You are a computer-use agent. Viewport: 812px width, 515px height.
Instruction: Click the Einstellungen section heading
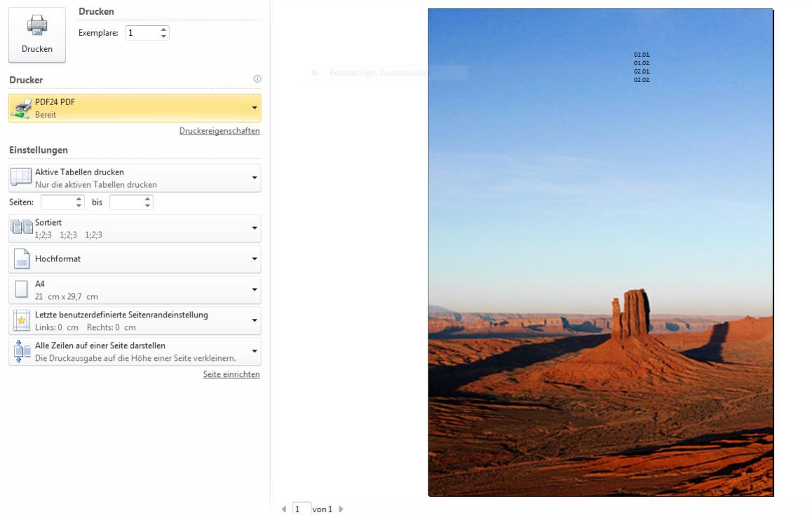39,149
